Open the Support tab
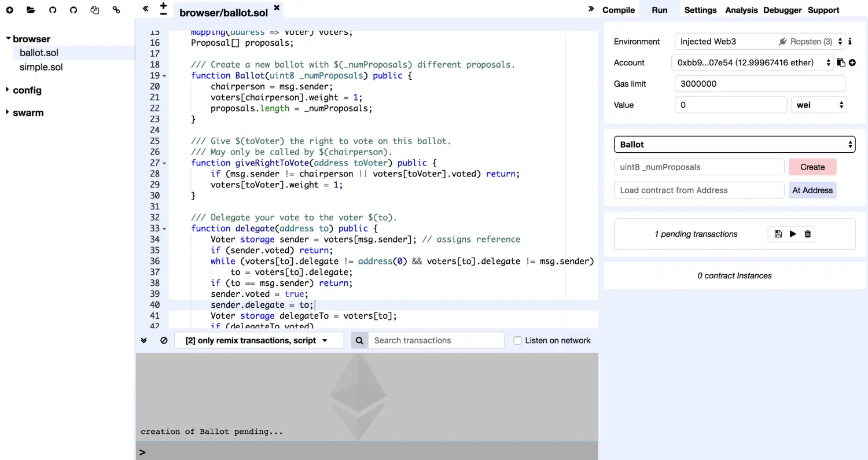 [823, 10]
